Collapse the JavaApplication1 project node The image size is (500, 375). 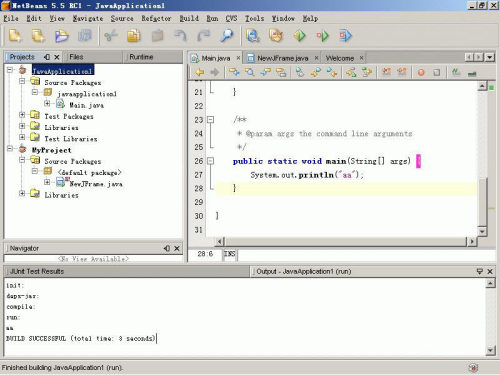tap(10, 70)
